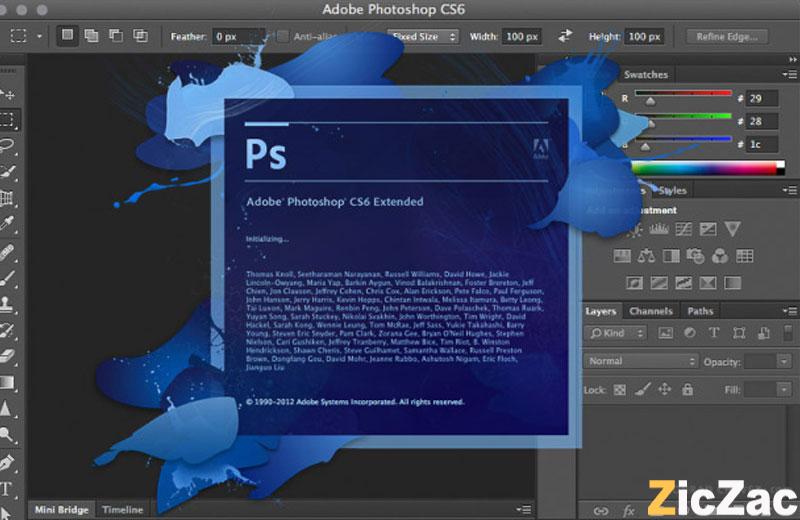Toggle lock transparent pixels

(620, 389)
